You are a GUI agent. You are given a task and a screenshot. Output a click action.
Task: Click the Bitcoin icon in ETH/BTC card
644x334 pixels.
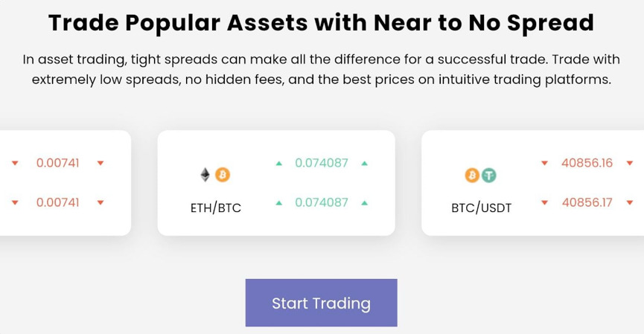tap(222, 175)
